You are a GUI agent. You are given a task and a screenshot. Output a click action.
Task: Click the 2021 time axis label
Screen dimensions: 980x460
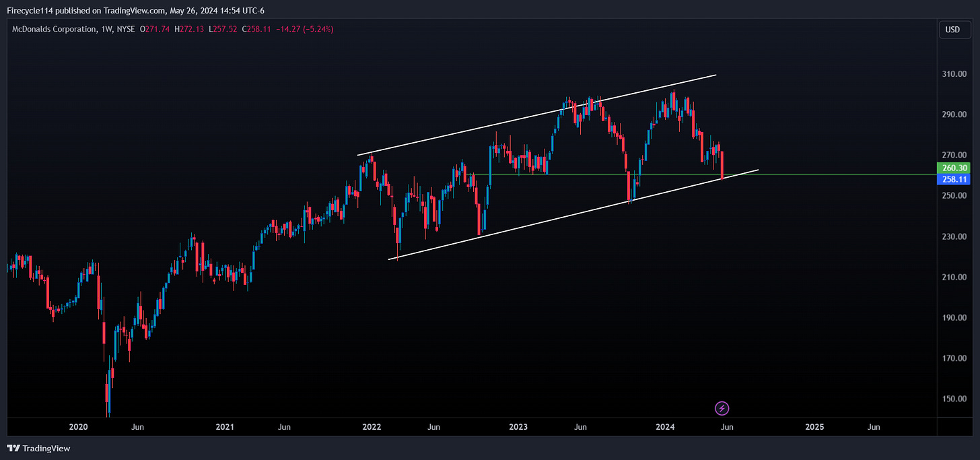(225, 427)
